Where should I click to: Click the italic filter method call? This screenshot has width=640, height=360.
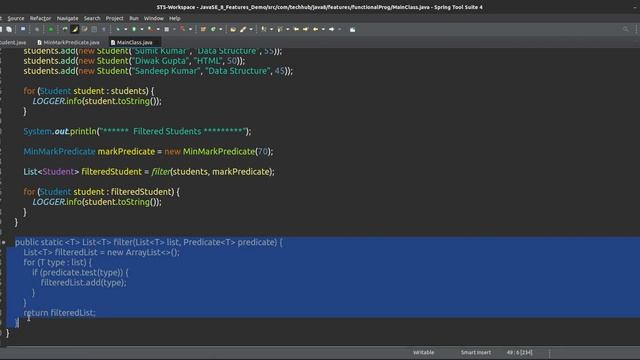[161, 172]
